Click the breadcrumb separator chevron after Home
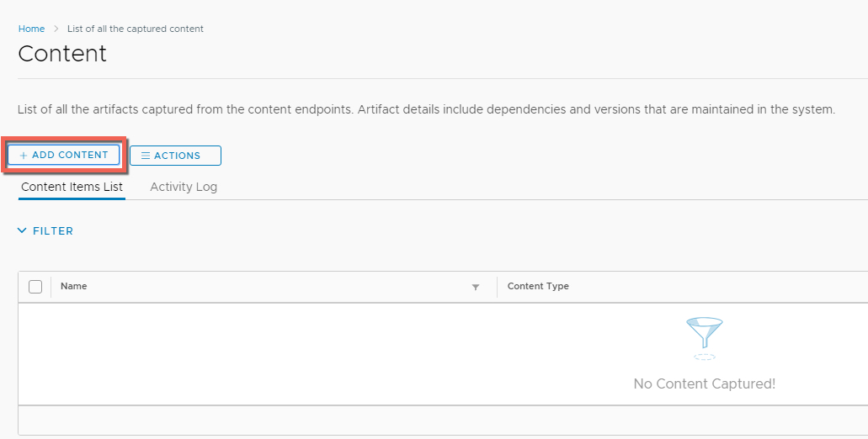The height and width of the screenshot is (439, 868). point(56,29)
